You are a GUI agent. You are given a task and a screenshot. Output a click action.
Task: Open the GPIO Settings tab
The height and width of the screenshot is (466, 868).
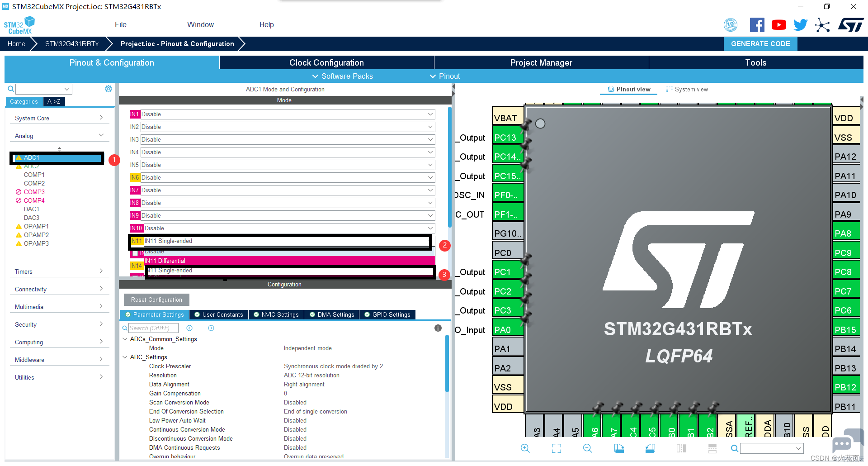[387, 314]
